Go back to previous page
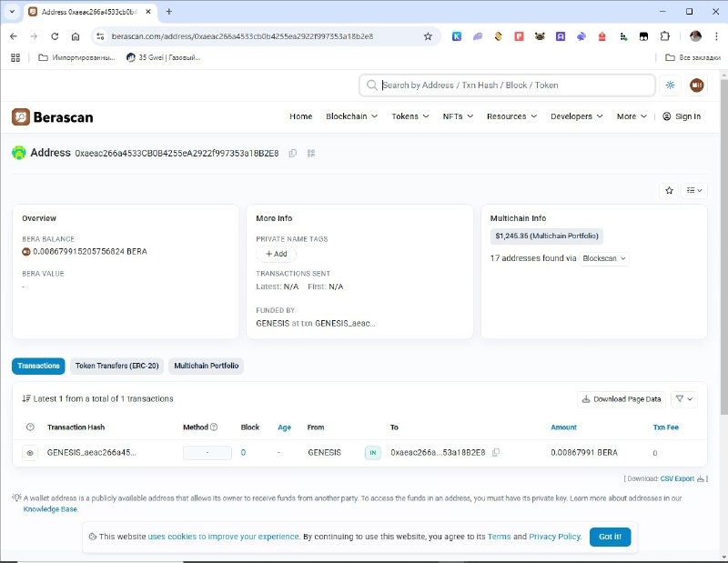Image resolution: width=728 pixels, height=563 pixels. click(x=14, y=36)
